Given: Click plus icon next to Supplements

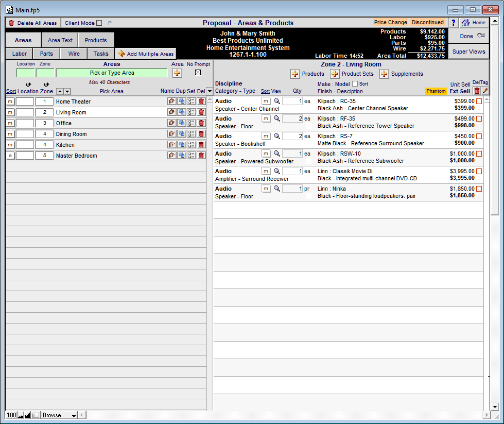Looking at the screenshot, I should [384, 74].
